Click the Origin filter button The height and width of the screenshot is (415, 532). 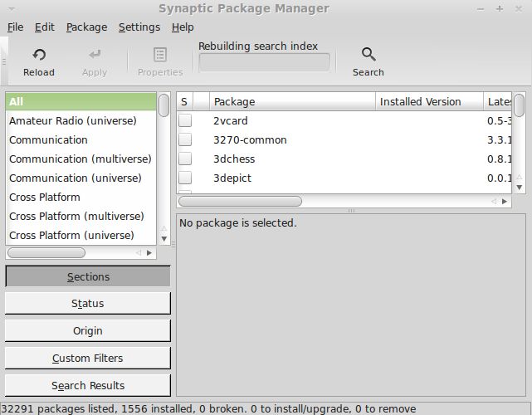click(x=88, y=330)
